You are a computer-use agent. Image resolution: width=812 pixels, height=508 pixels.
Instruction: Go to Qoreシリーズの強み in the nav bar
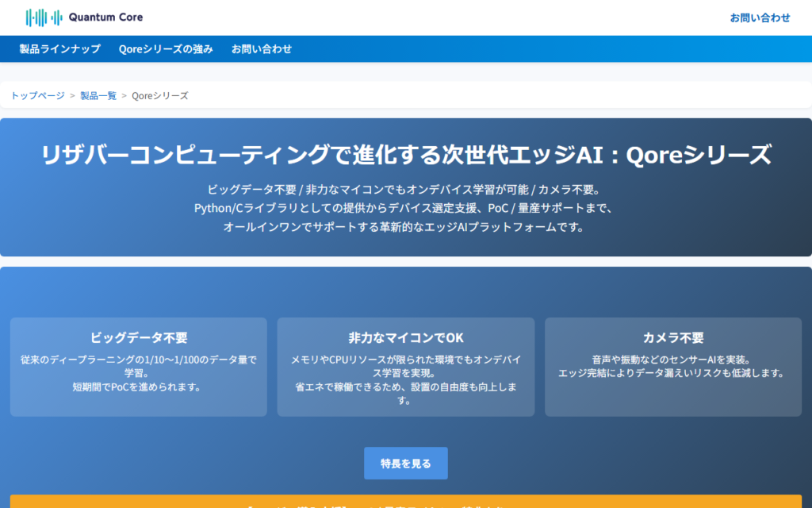coord(166,49)
